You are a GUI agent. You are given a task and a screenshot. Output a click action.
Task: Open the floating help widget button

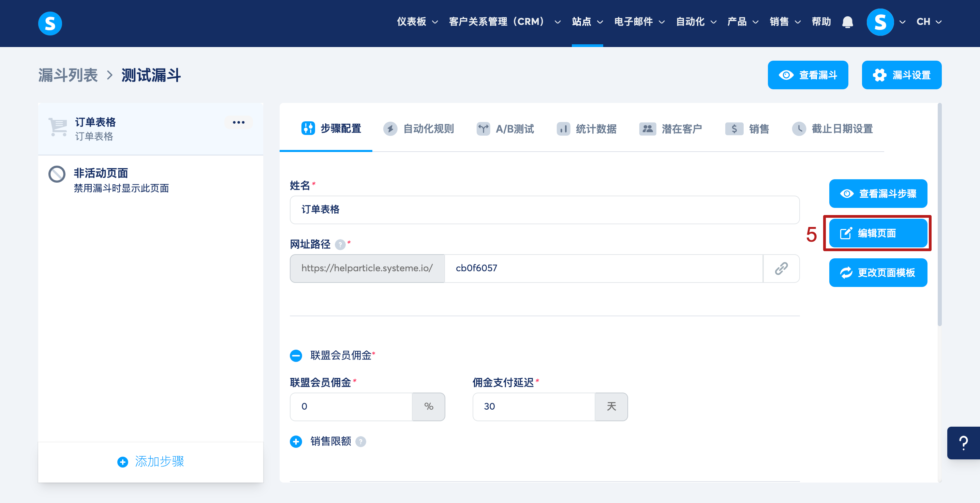pyautogui.click(x=963, y=443)
